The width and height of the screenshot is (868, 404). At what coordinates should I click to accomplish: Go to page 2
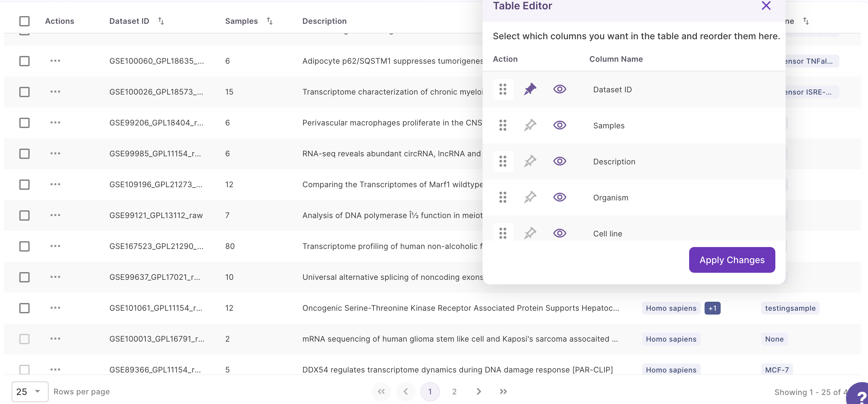coord(454,391)
